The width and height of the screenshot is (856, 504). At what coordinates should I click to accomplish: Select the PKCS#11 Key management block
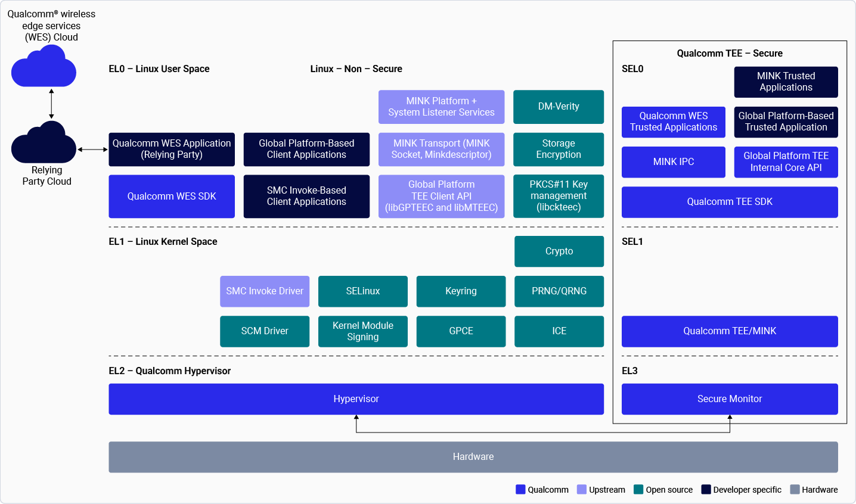(559, 196)
